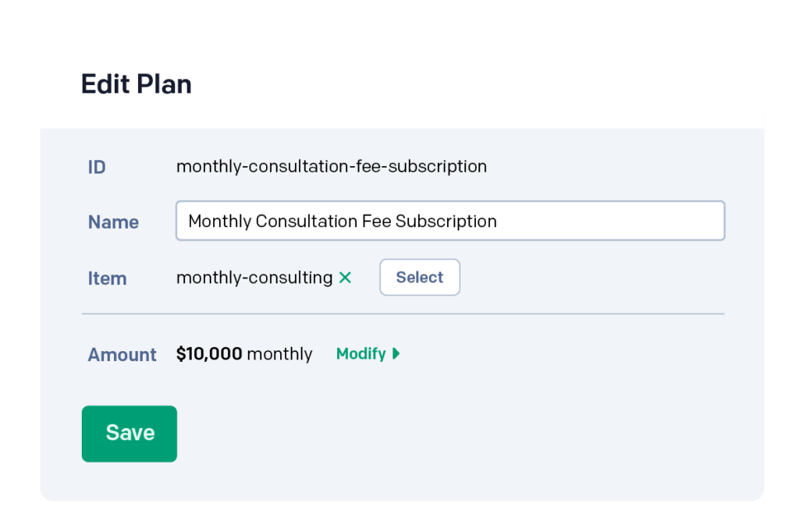Select the plan ID text
The image size is (799, 532).
[332, 166]
